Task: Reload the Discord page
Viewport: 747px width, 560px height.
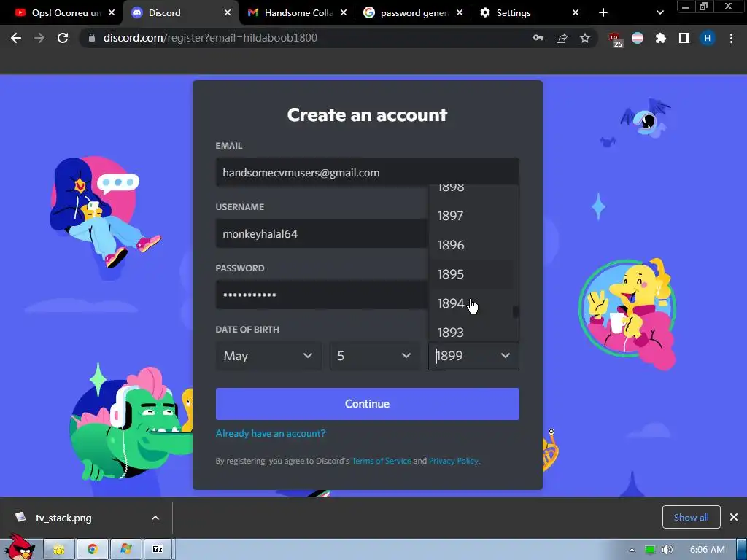Action: pos(63,38)
